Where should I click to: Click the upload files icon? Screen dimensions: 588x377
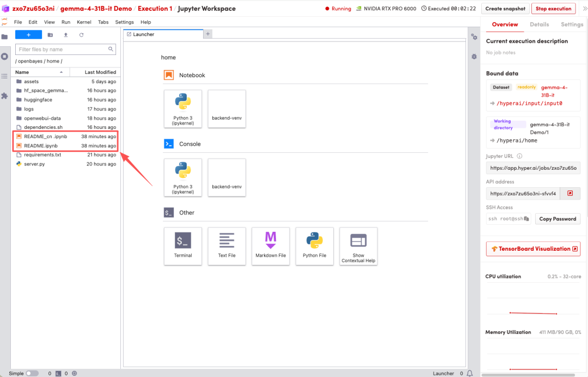tap(66, 35)
